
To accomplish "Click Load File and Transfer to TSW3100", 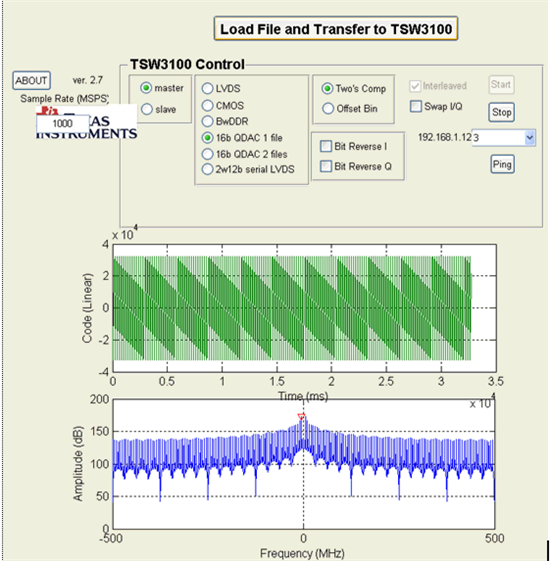I will coord(336,29).
